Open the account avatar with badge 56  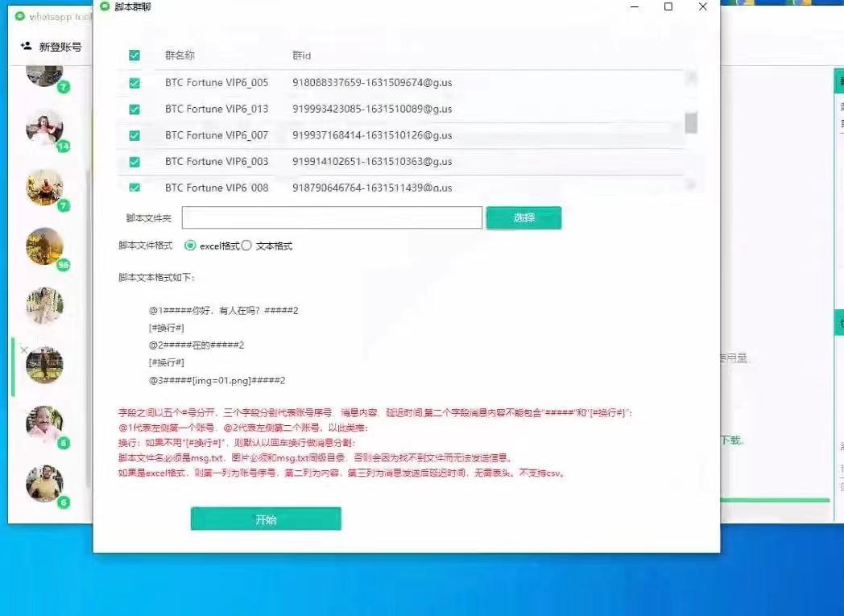(x=44, y=246)
